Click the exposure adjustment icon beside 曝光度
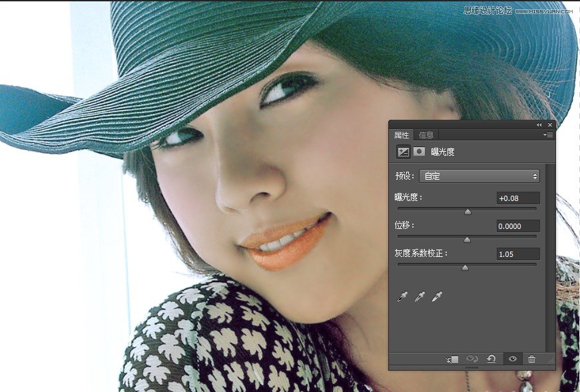580x392 pixels. point(402,152)
